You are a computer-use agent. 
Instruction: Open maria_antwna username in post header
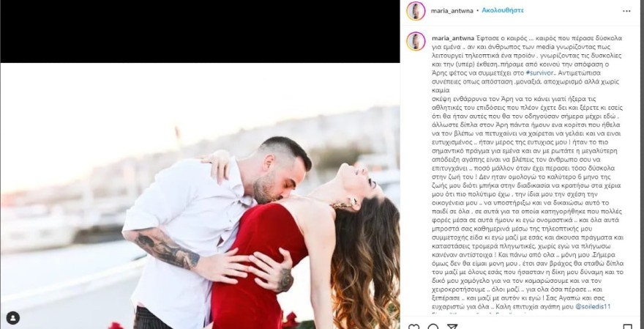pos(452,11)
